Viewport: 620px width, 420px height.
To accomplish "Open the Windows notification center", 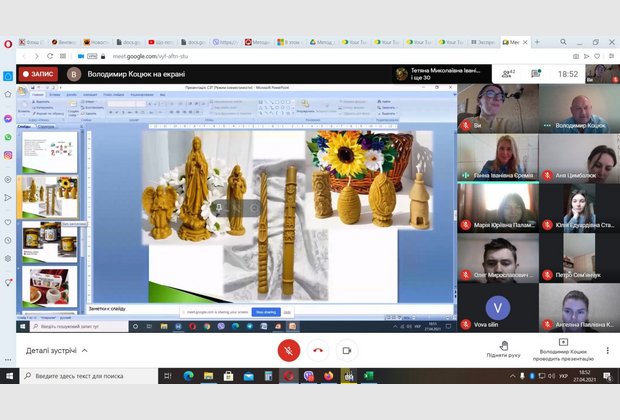I will click(x=607, y=376).
